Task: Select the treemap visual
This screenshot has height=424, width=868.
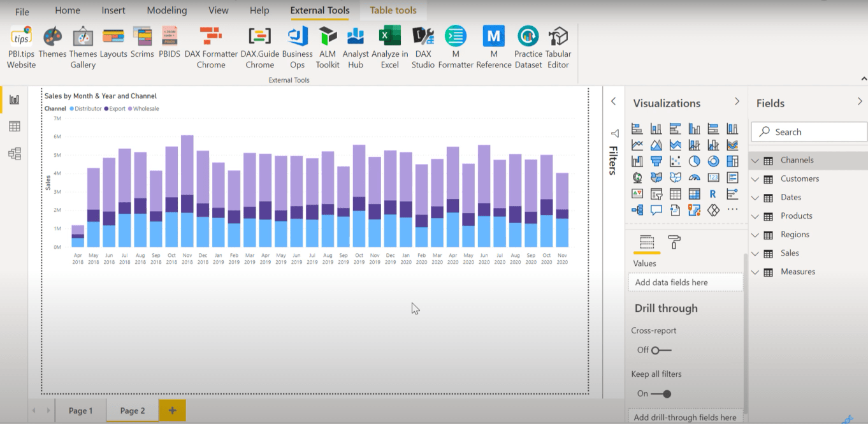Action: click(x=732, y=161)
